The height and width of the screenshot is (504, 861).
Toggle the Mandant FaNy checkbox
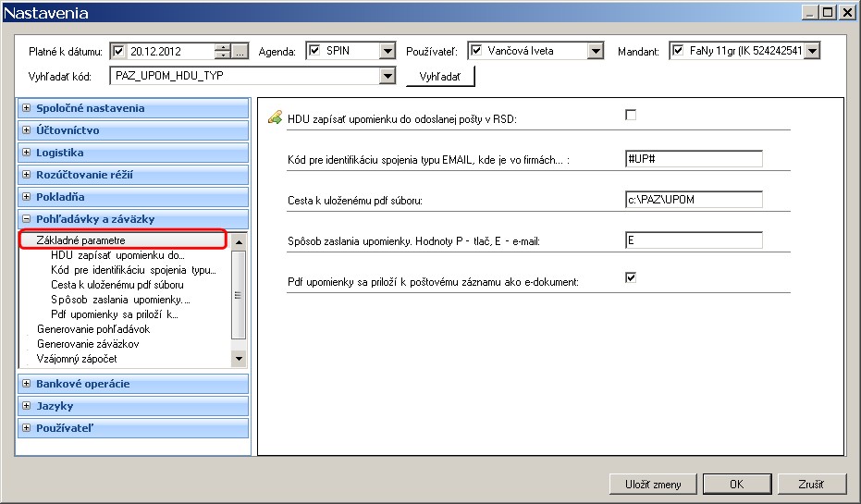coord(678,51)
